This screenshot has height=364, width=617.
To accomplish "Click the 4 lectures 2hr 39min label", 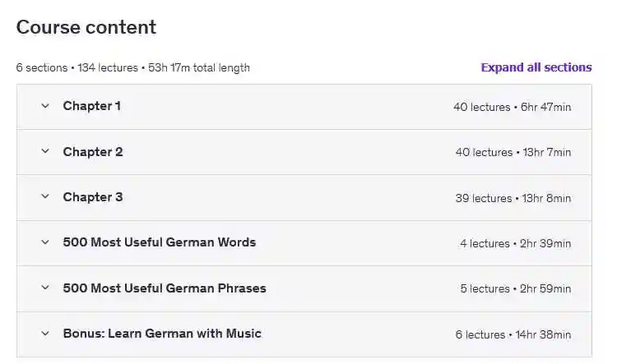I will (x=515, y=243).
